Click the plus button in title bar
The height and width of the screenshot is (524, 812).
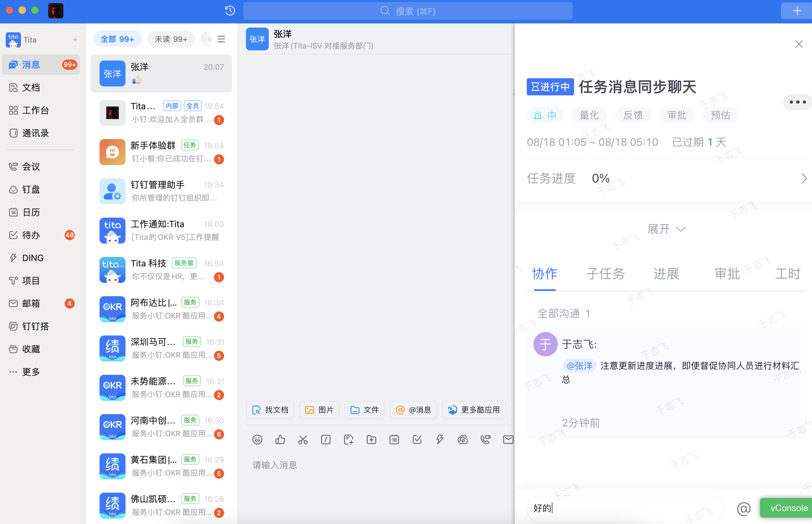coord(797,11)
